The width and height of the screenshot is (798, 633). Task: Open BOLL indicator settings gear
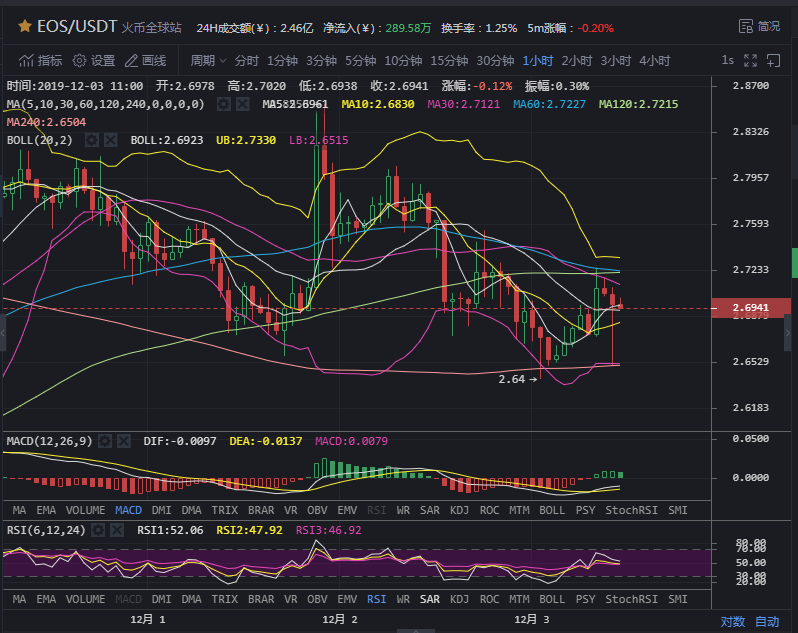(91, 140)
